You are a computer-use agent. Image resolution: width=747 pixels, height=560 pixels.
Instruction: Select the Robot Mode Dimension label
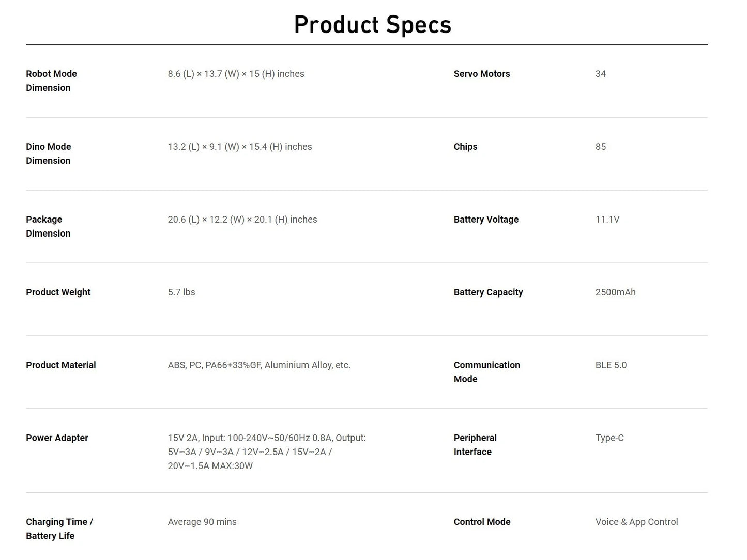tap(51, 81)
